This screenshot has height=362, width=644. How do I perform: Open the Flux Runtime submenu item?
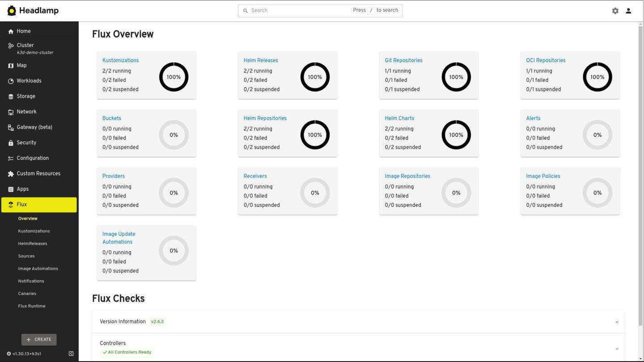pyautogui.click(x=32, y=306)
